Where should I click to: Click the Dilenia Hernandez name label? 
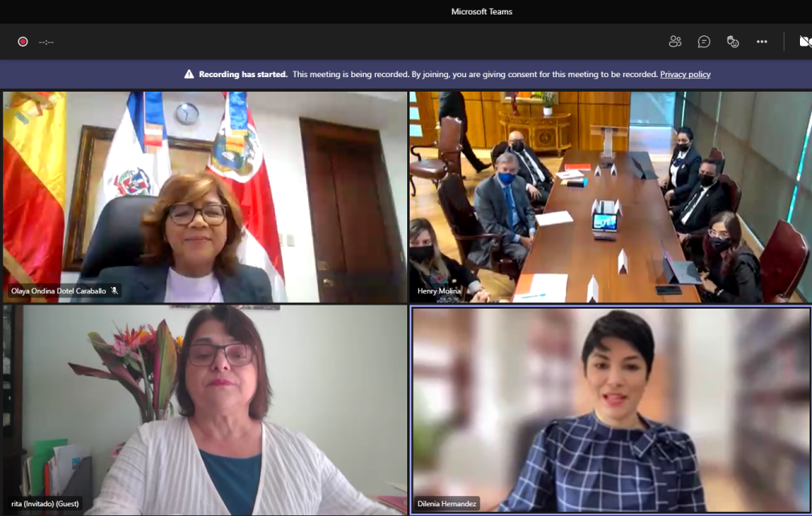pyautogui.click(x=447, y=504)
